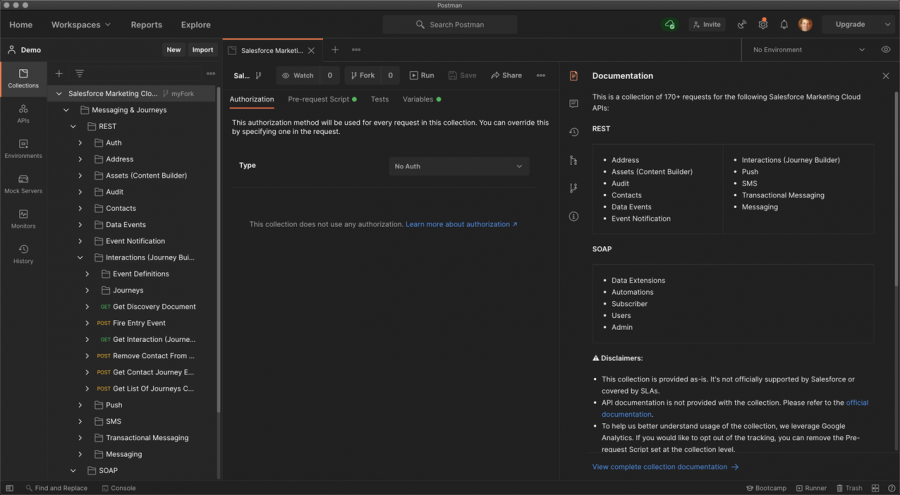Image resolution: width=900 pixels, height=495 pixels.
Task: Open the settings gear icon in header
Action: (x=763, y=25)
